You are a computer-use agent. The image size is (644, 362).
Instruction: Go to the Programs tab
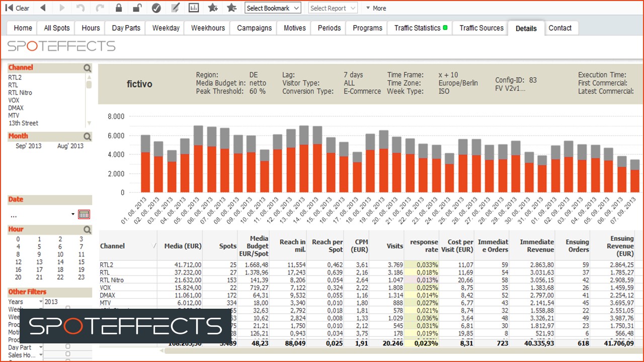(x=367, y=28)
